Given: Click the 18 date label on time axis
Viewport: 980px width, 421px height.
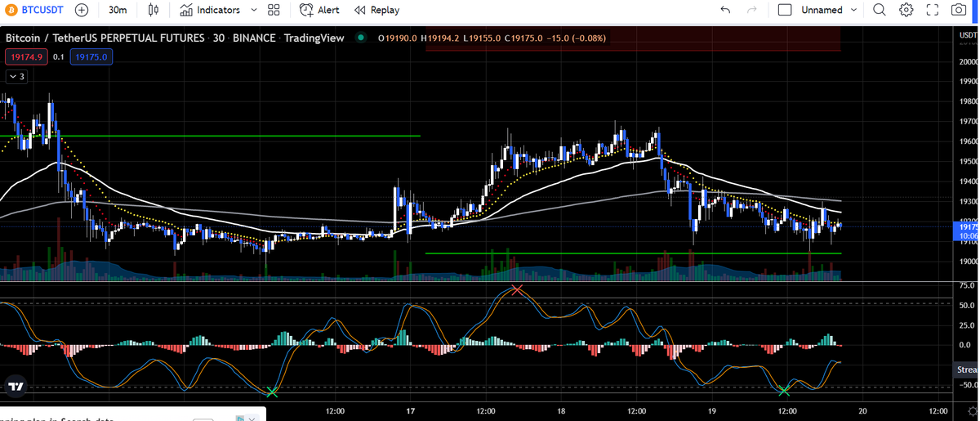Looking at the screenshot, I should tap(561, 410).
